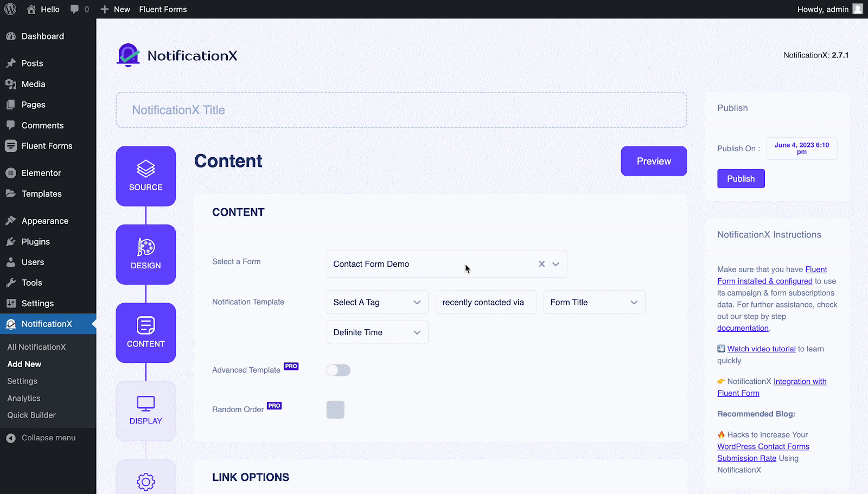Open All NotificationX submenu item

point(36,347)
